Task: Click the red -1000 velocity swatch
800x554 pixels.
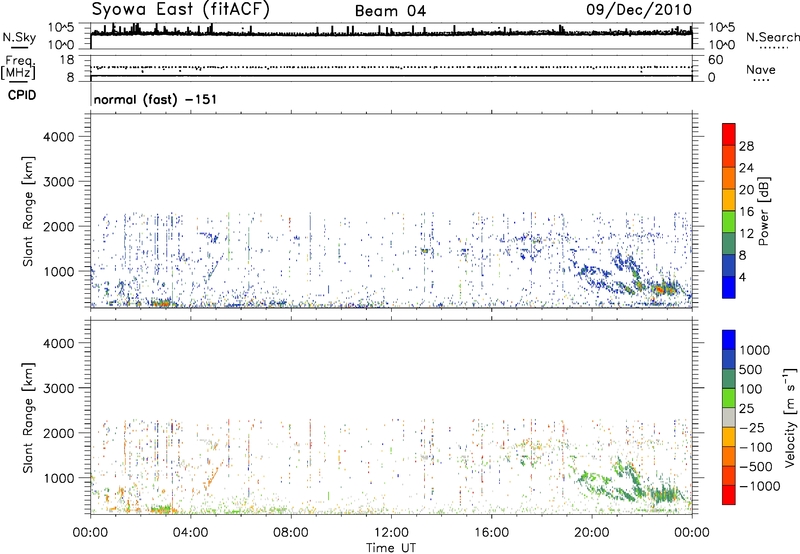Action: pyautogui.click(x=729, y=495)
